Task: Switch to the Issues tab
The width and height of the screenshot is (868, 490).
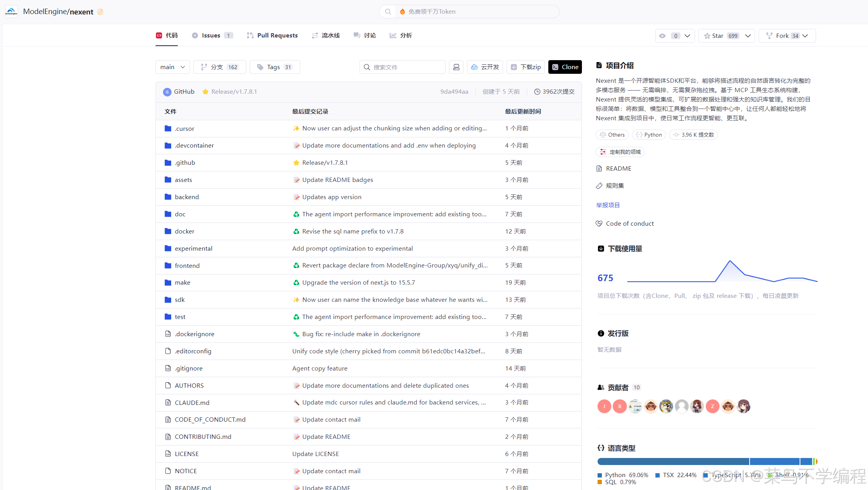Action: click(211, 36)
